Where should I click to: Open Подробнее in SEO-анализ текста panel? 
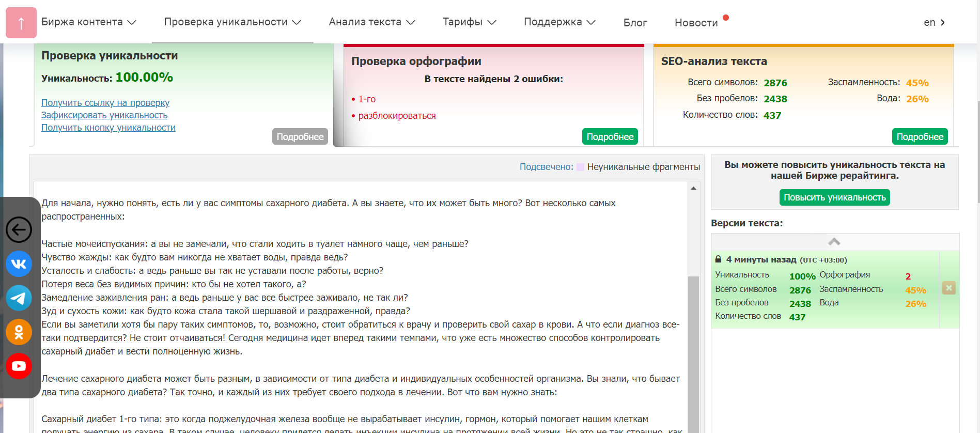tap(920, 137)
